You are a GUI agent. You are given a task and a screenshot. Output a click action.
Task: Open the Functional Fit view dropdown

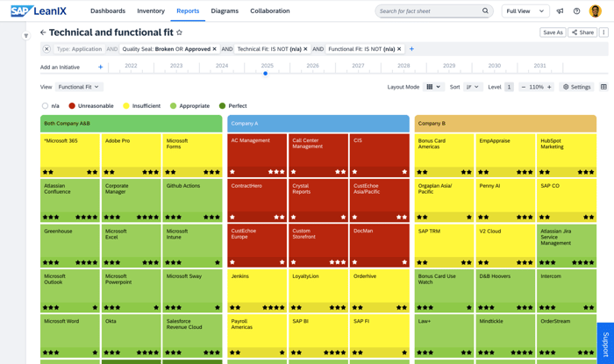(x=79, y=87)
